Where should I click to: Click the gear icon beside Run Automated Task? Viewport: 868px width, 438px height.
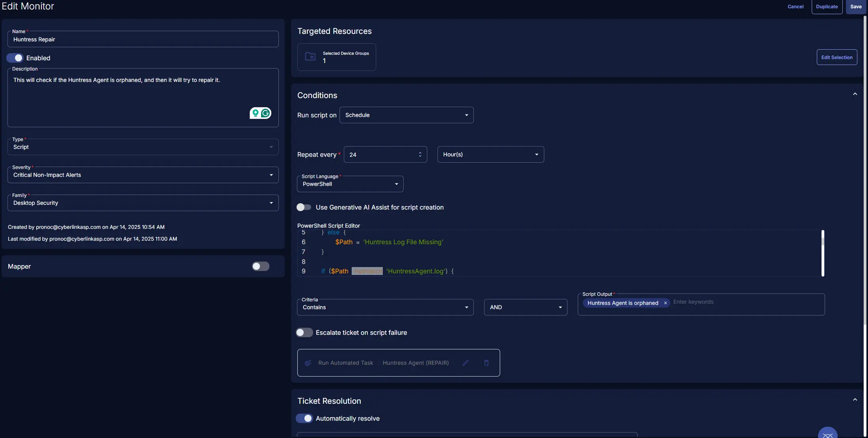click(308, 363)
